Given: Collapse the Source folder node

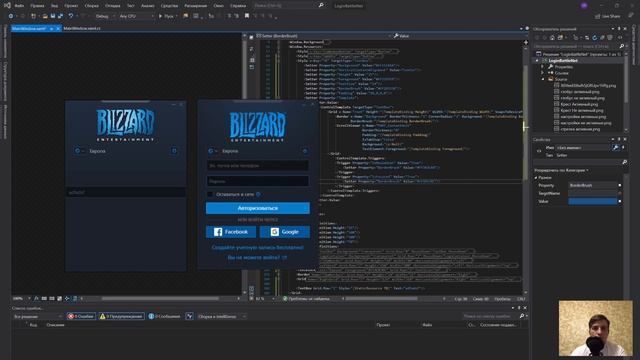Looking at the screenshot, I should [x=543, y=79].
